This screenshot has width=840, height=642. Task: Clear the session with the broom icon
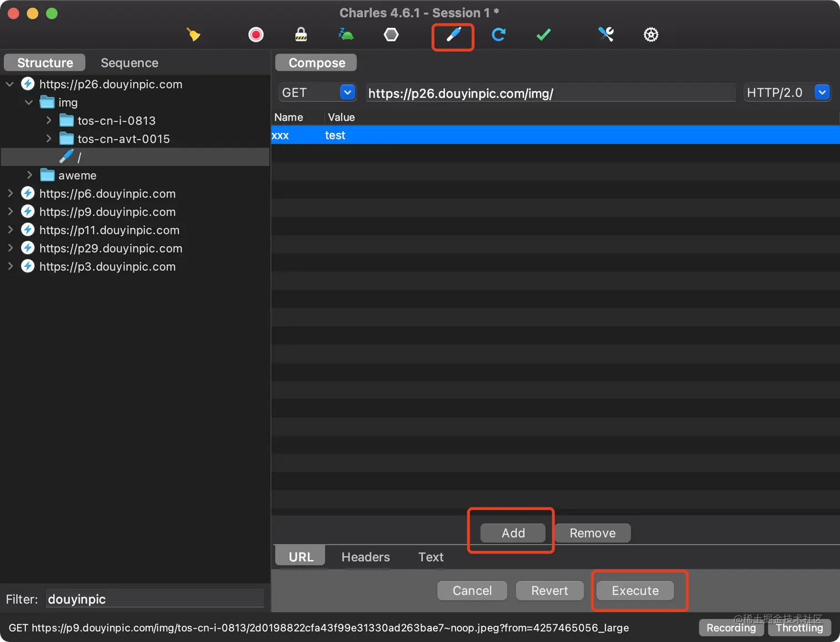click(193, 35)
